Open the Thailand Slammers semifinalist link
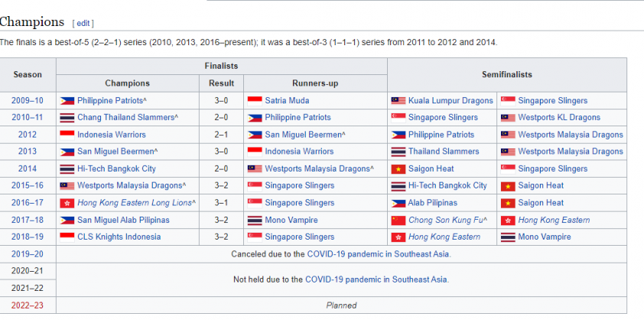 444,152
